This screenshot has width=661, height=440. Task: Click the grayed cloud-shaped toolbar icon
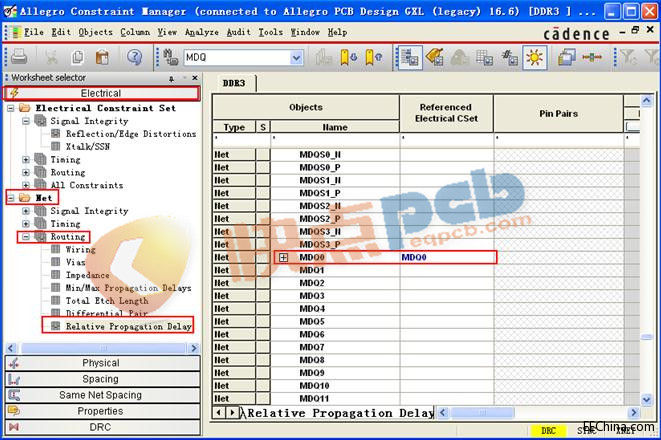click(459, 57)
